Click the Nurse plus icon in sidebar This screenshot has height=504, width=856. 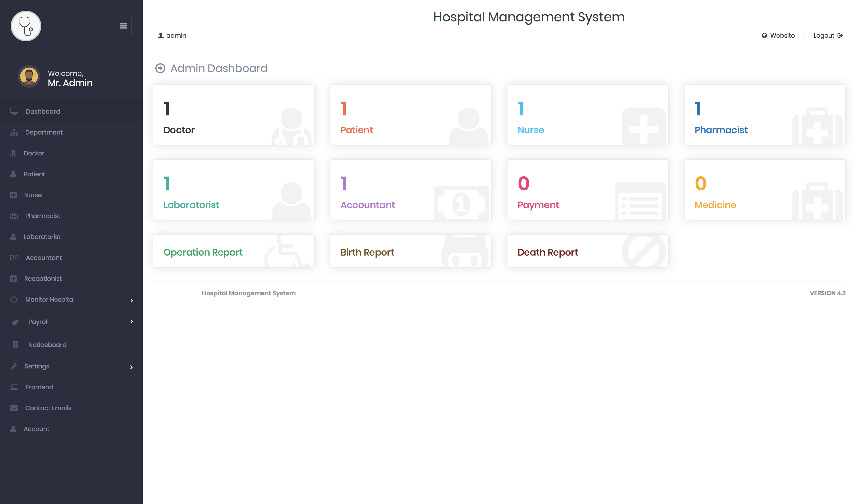tap(14, 195)
